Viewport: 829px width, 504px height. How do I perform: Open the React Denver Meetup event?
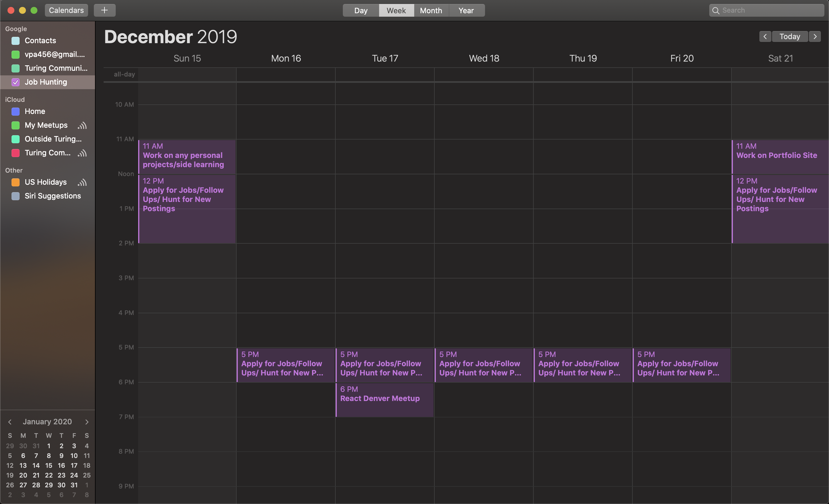click(384, 400)
